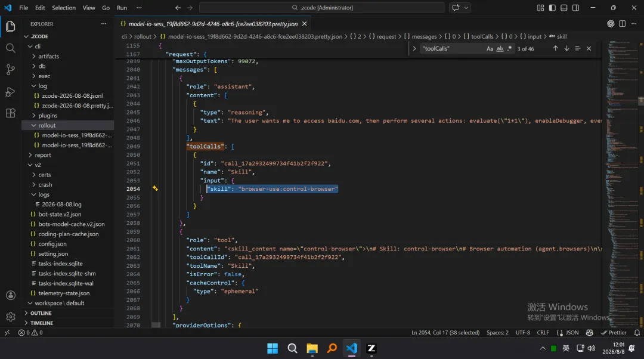The width and height of the screenshot is (644, 359).
Task: Toggle Secondary Side Bar visibility
Action: coord(576,8)
